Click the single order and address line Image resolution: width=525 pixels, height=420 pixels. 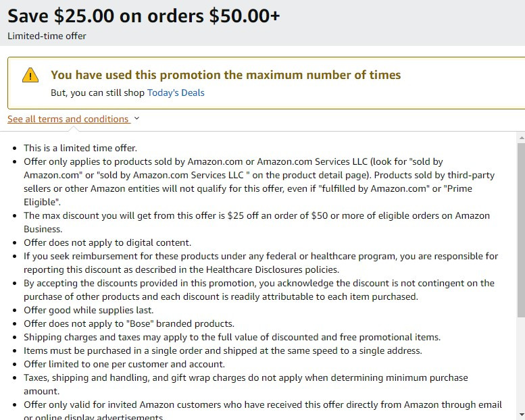pyautogui.click(x=223, y=350)
